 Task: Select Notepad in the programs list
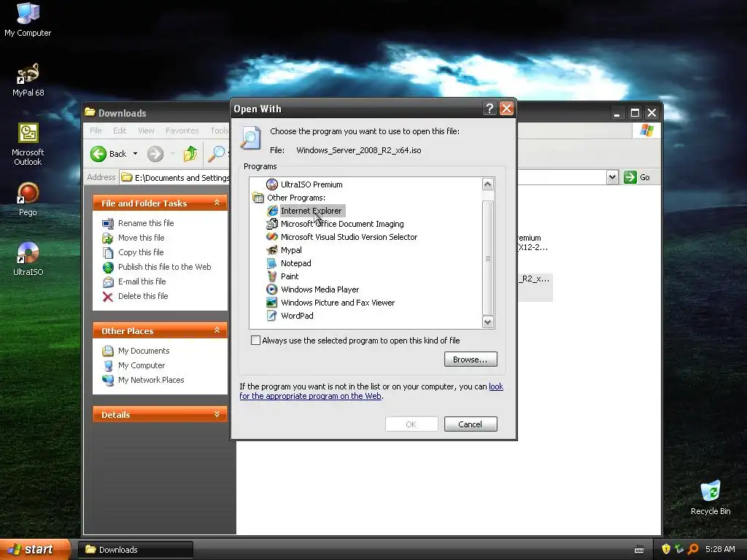(289, 262)
